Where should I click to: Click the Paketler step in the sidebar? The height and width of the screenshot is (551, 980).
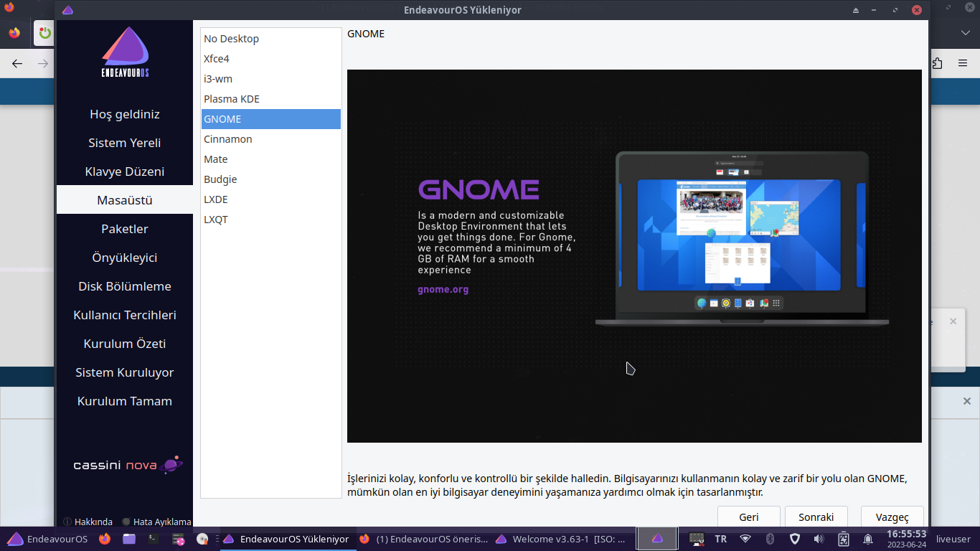[x=125, y=229]
